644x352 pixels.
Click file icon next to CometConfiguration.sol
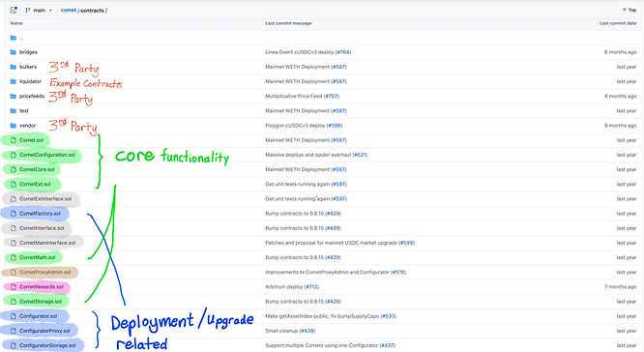point(14,155)
